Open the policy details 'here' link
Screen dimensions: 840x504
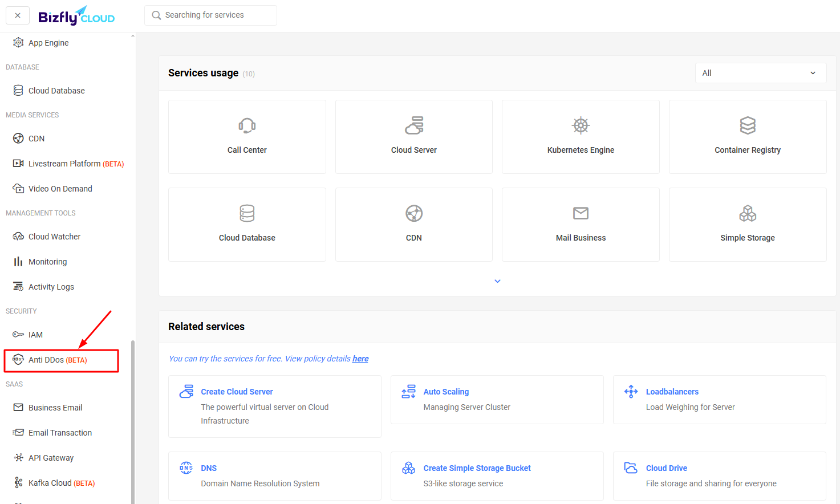pyautogui.click(x=360, y=359)
